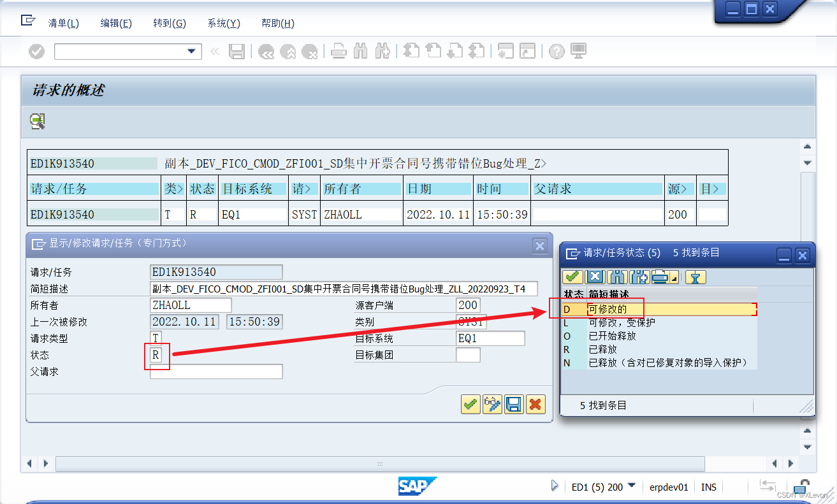Select the O 已开始释放 status row
Viewport: 837px width, 504px height.
click(659, 336)
